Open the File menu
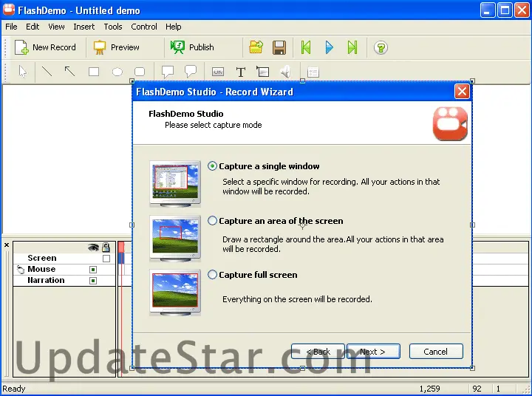 tap(11, 27)
